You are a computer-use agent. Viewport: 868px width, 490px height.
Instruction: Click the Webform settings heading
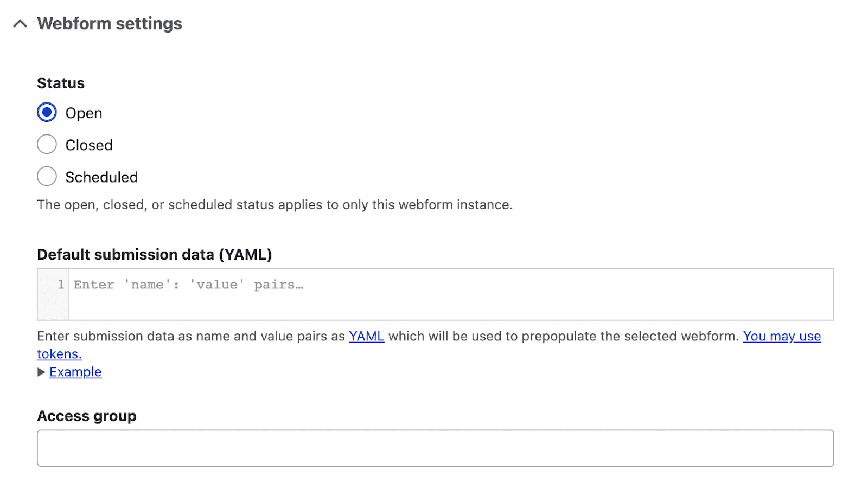pyautogui.click(x=108, y=24)
